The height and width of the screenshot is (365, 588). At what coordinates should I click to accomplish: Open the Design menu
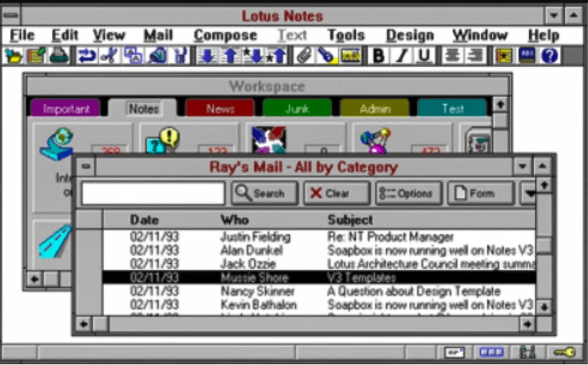(x=409, y=35)
